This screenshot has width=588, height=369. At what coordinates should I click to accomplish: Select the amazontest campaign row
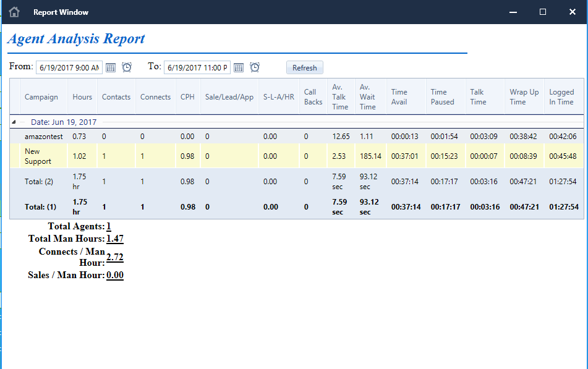coord(297,137)
